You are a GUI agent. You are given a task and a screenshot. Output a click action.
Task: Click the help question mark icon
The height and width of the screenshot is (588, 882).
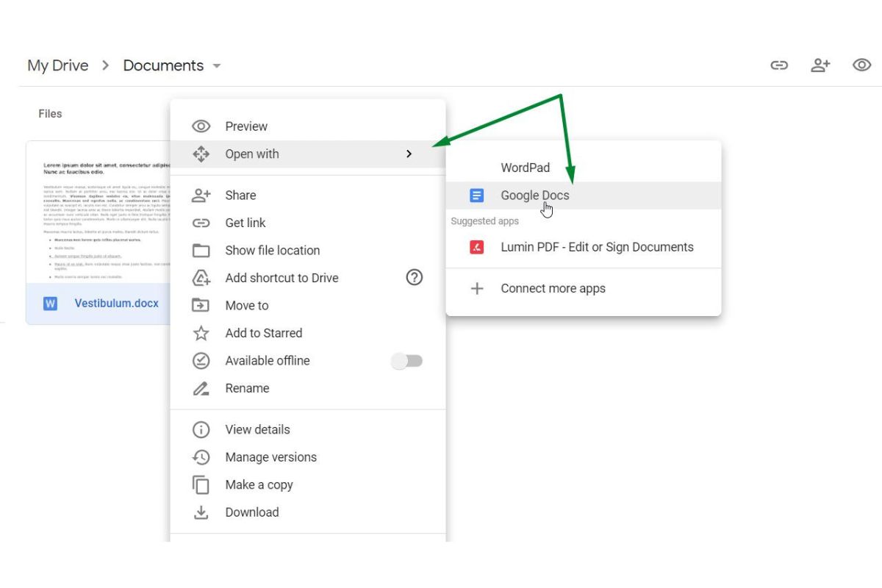coord(415,277)
